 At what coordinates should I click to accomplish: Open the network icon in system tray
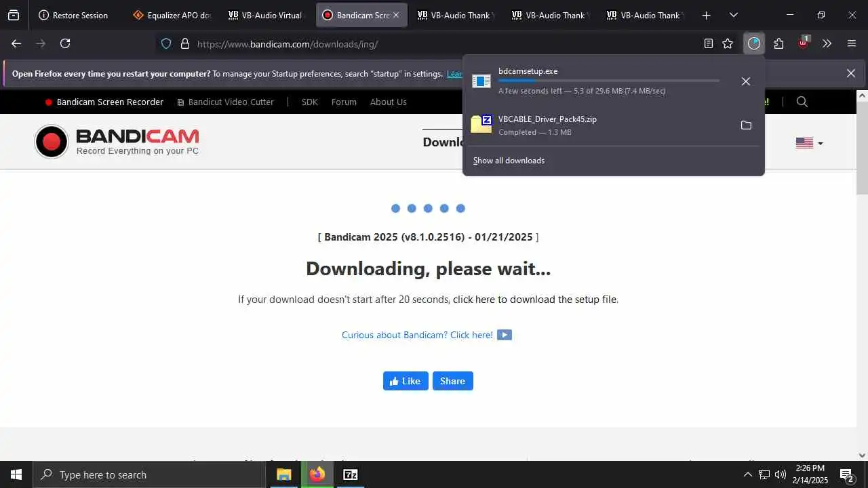[764, 474]
